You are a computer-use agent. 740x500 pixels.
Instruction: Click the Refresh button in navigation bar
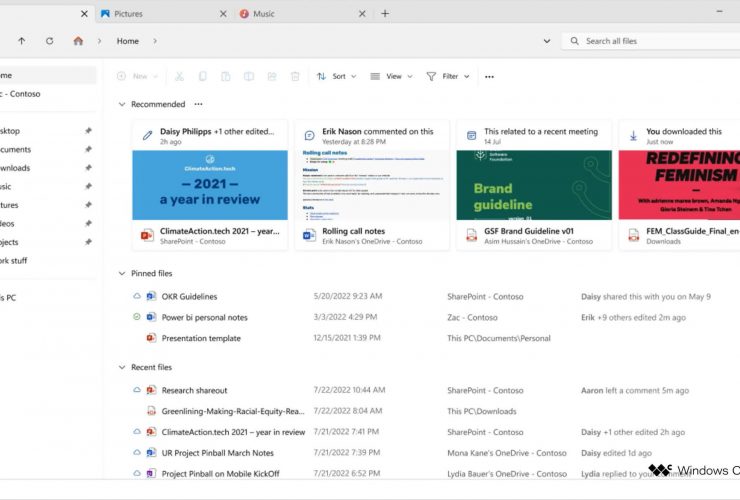pyautogui.click(x=50, y=41)
